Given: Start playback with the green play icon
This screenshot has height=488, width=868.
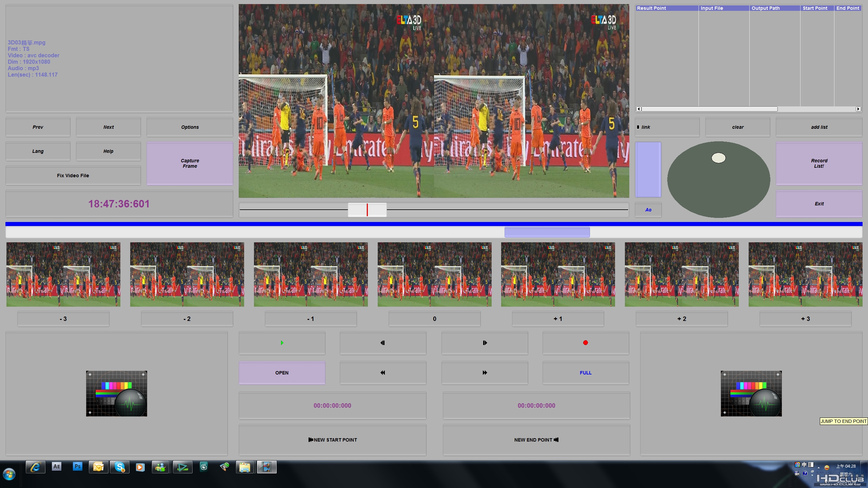Looking at the screenshot, I should (282, 343).
